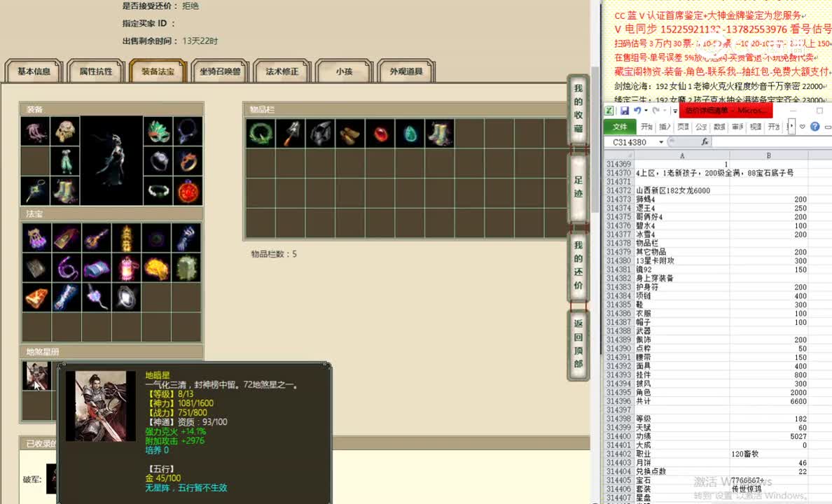Click the green ring item in 物品栏
Viewport: 832px width, 504px height.
259,132
